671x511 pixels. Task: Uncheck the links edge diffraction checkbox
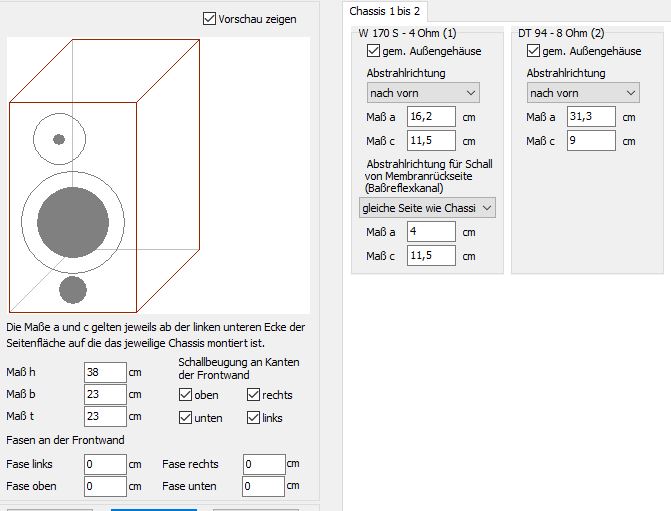(x=254, y=417)
